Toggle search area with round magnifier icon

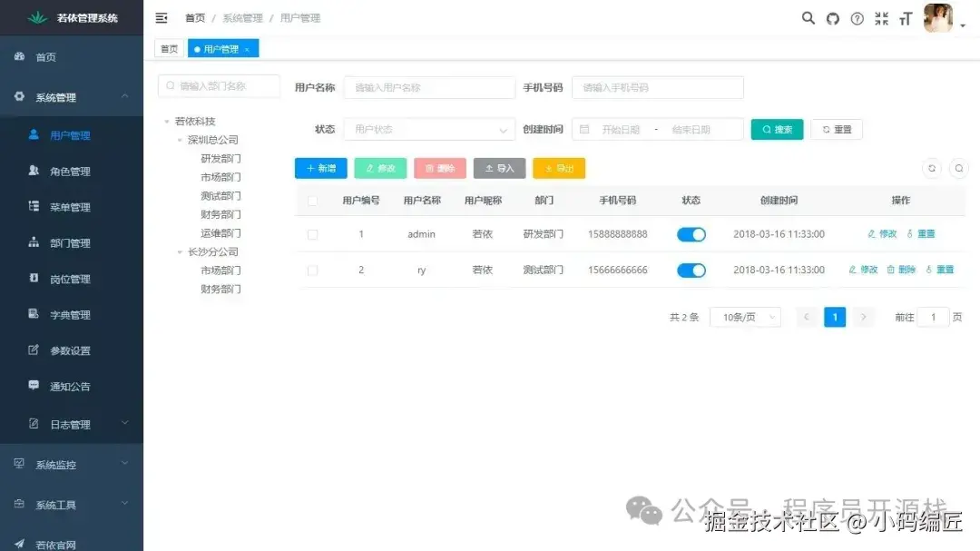959,168
